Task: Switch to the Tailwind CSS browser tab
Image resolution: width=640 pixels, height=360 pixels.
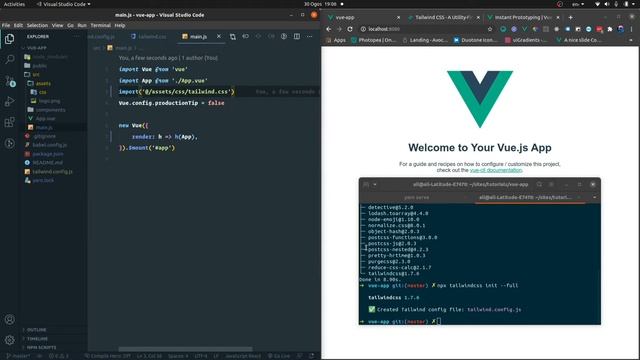Action: pyautogui.click(x=443, y=18)
